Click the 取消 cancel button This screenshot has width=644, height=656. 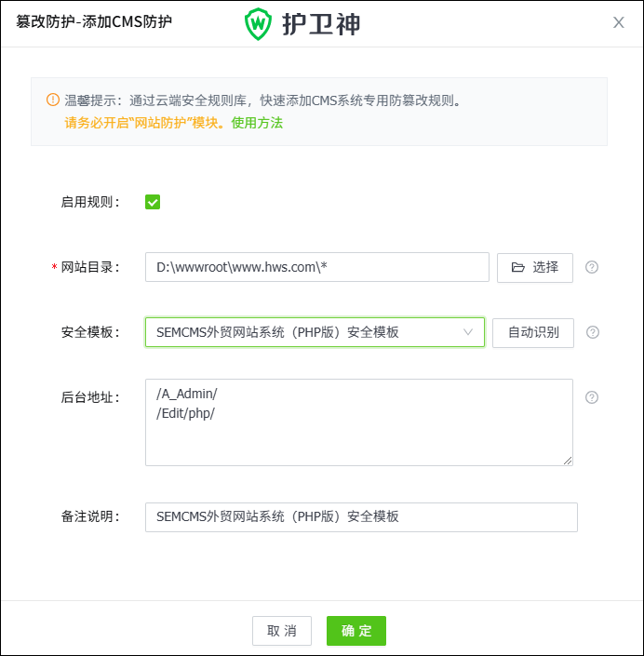point(282,631)
